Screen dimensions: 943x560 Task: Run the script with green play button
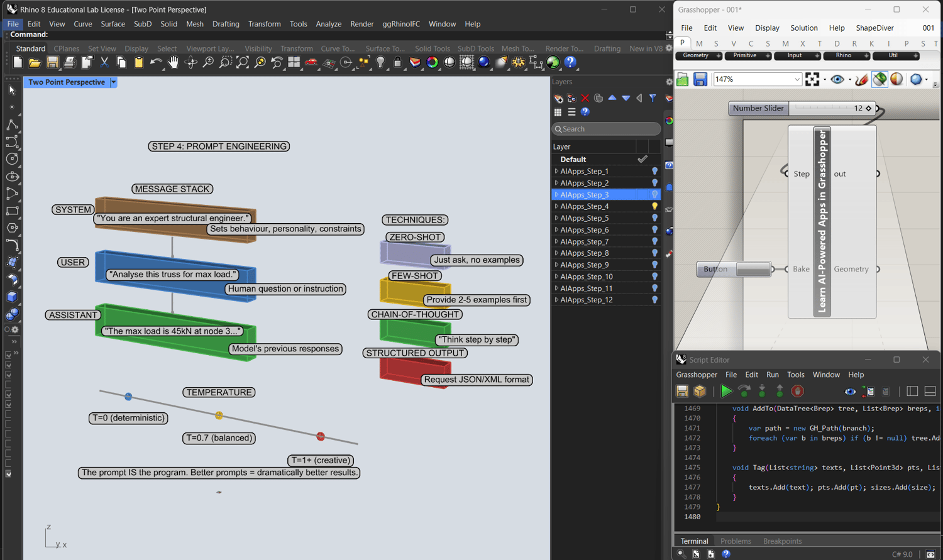coord(726,391)
